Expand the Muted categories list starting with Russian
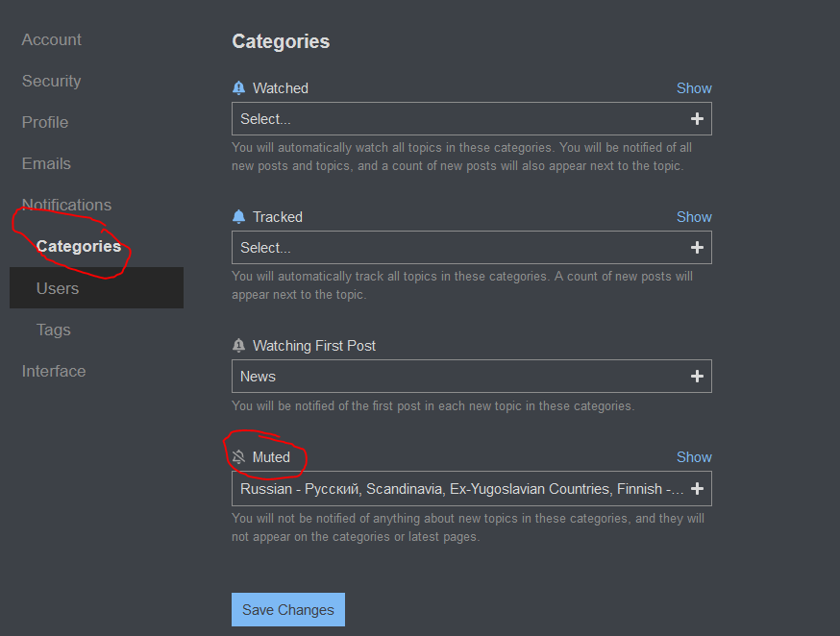840x636 pixels. point(472,488)
